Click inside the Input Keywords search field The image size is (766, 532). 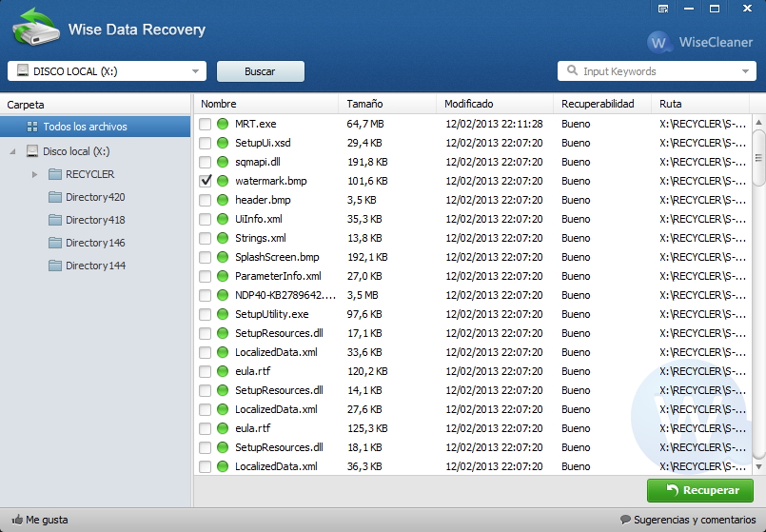(658, 71)
